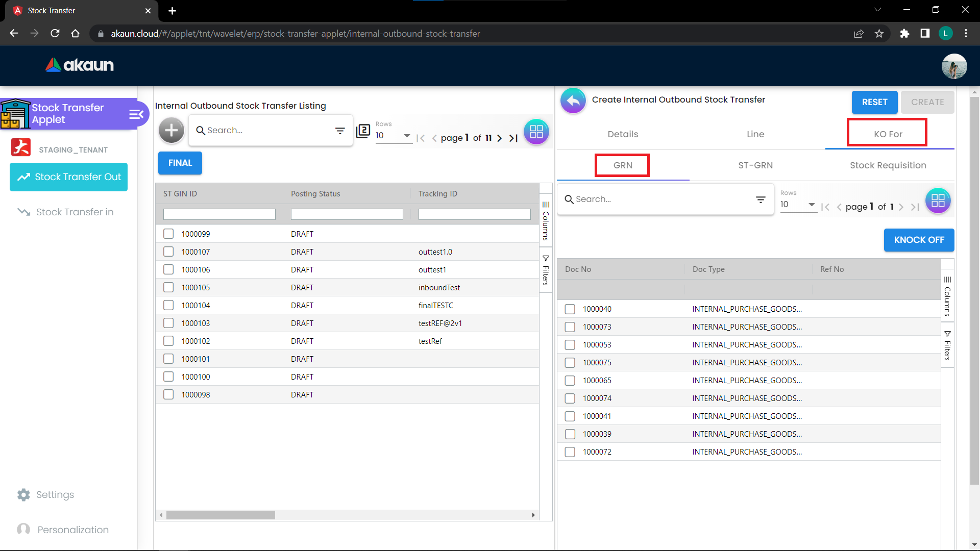Open the Rows dropdown in the GRN panel
This screenshot has width=980, height=551.
pyautogui.click(x=798, y=205)
